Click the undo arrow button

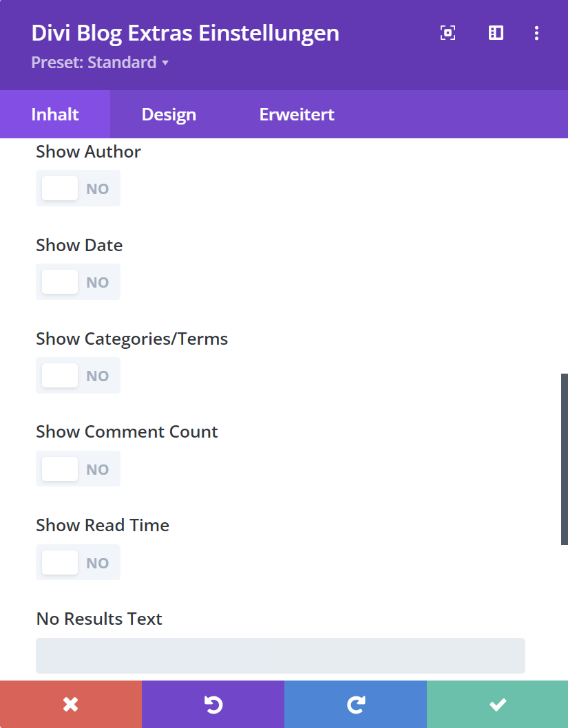[213, 704]
